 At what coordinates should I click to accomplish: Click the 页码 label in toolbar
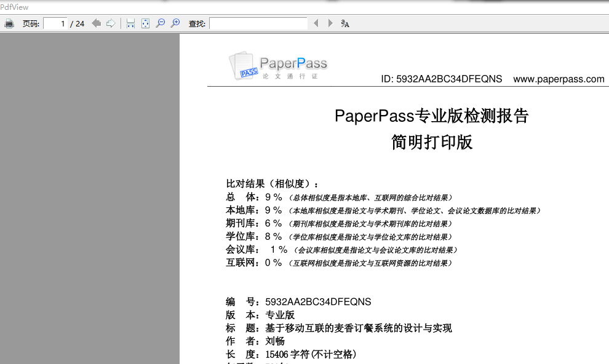click(x=31, y=24)
